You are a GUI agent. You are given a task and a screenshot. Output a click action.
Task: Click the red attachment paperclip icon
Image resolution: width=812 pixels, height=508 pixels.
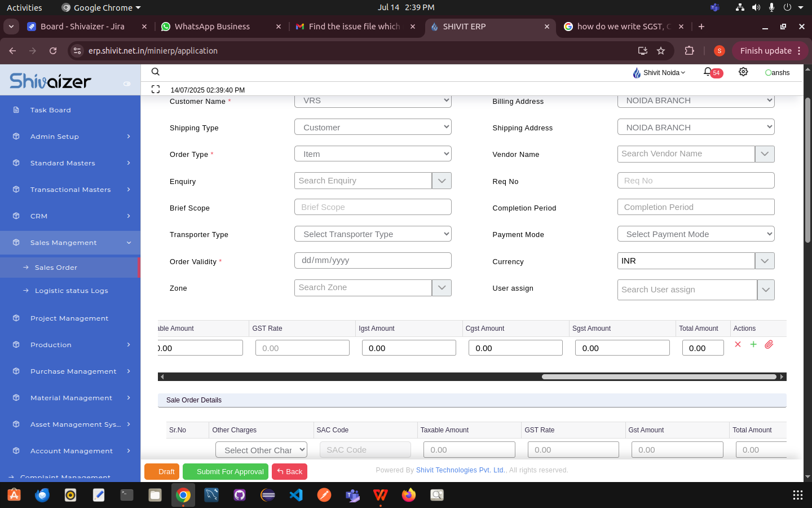[x=769, y=344]
